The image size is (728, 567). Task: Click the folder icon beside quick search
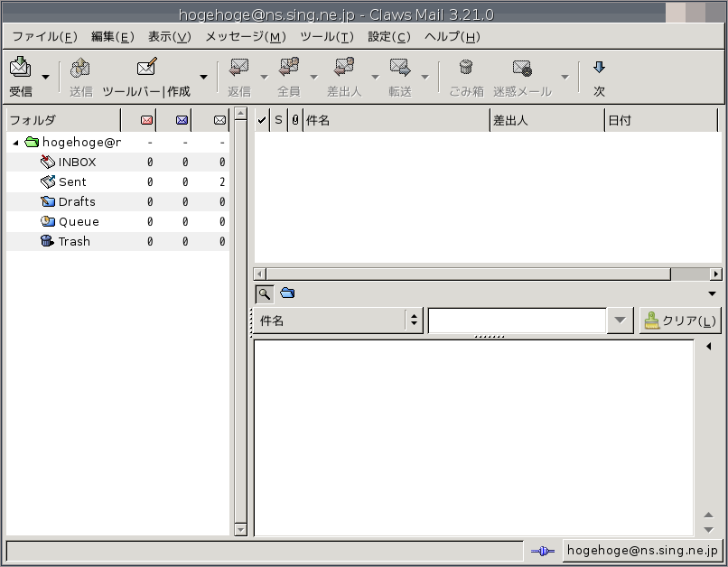(x=287, y=293)
